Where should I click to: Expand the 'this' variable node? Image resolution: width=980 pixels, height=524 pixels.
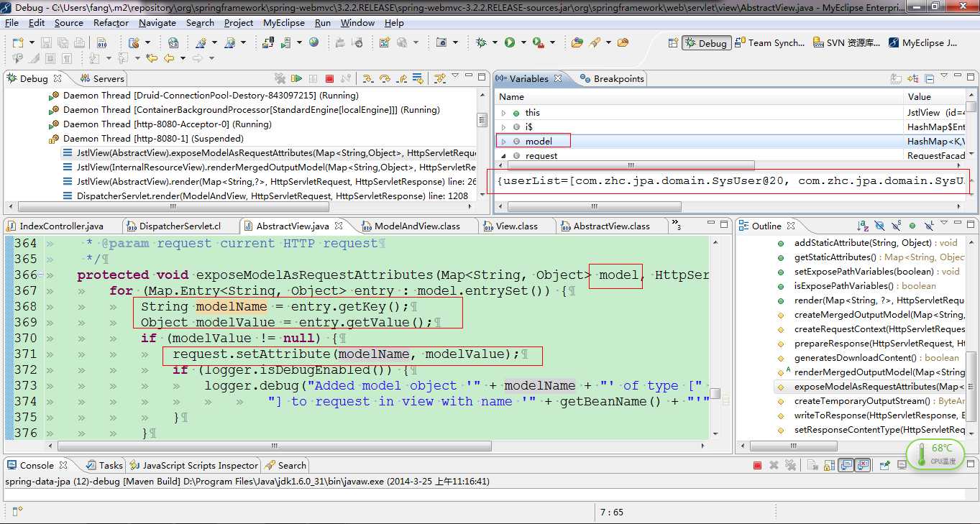(504, 113)
